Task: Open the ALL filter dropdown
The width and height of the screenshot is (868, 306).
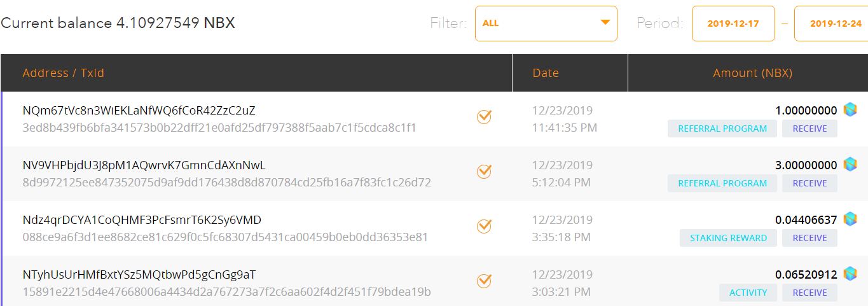Action: coord(546,24)
